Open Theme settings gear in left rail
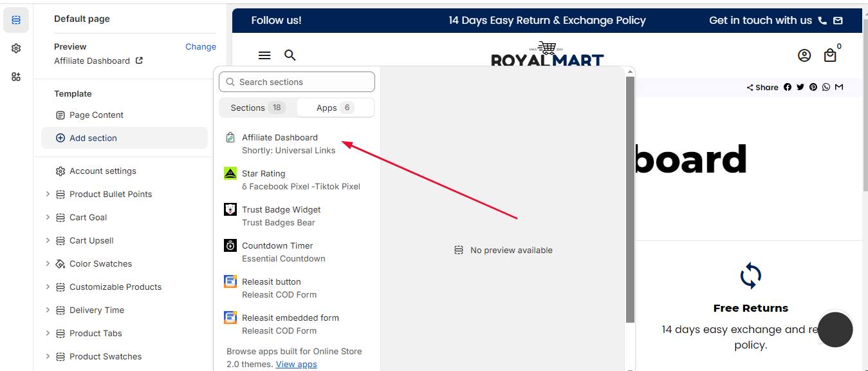This screenshot has height=371, width=868. click(x=16, y=48)
